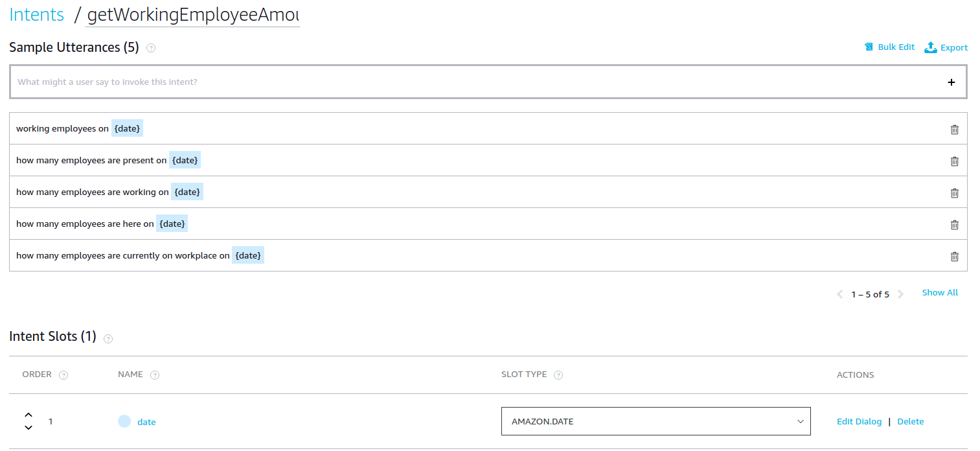Screen dimensions: 980x451
Task: Delete 'how many employees are present on' utterance
Action: (x=954, y=161)
